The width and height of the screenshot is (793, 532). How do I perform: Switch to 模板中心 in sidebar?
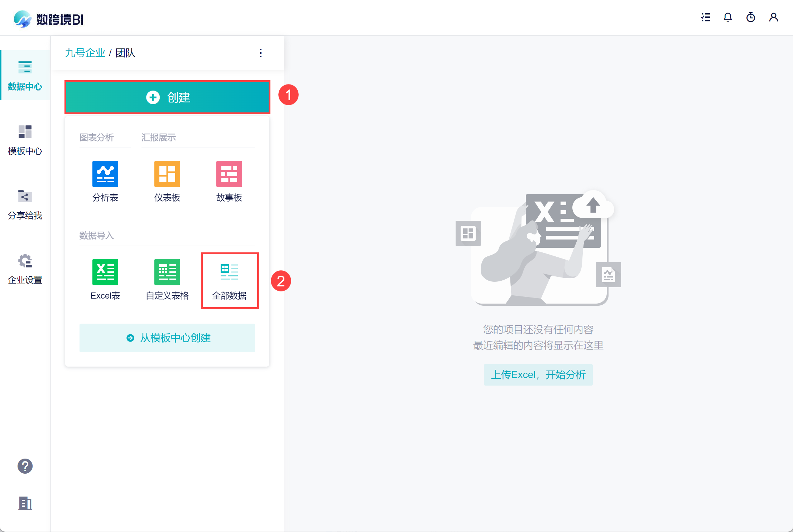25,140
